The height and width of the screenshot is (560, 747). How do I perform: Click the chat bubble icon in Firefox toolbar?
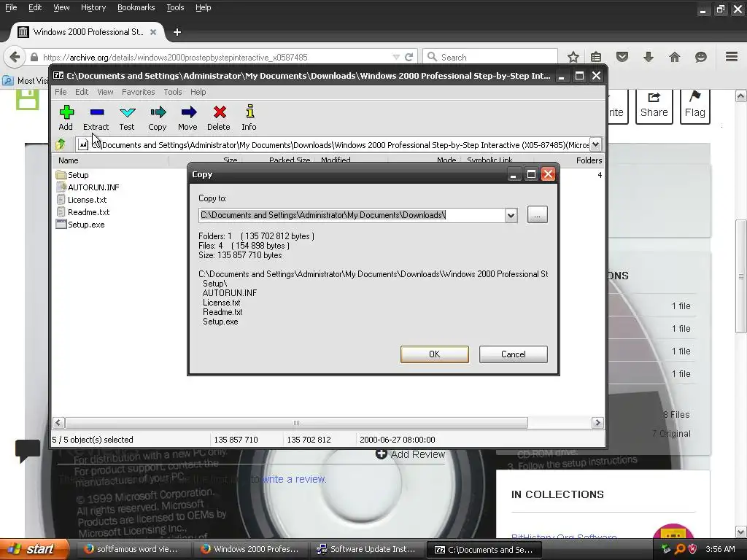coord(701,57)
